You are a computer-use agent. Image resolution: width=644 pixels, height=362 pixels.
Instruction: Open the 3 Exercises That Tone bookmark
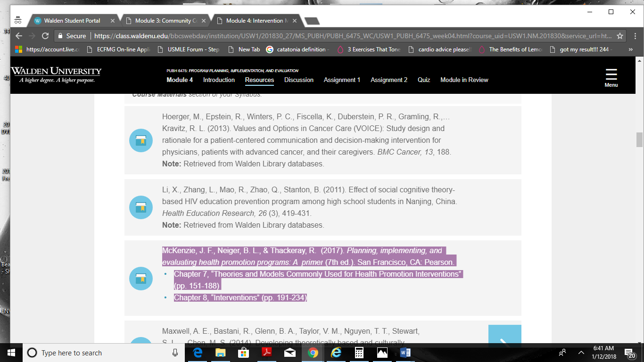click(369, 49)
